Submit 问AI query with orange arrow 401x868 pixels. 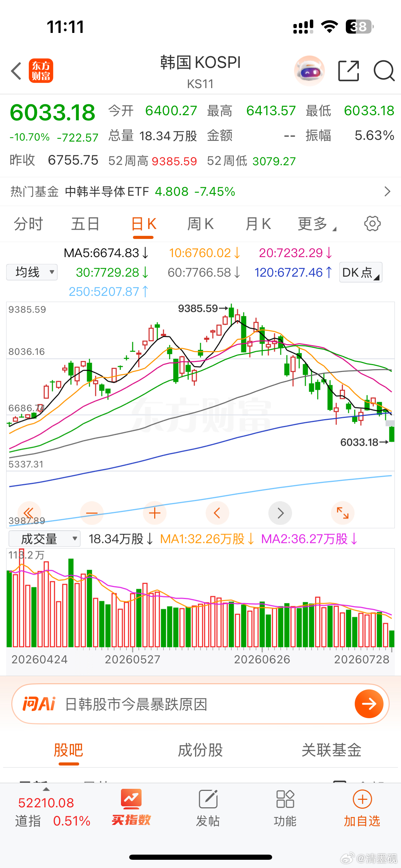pos(369,704)
